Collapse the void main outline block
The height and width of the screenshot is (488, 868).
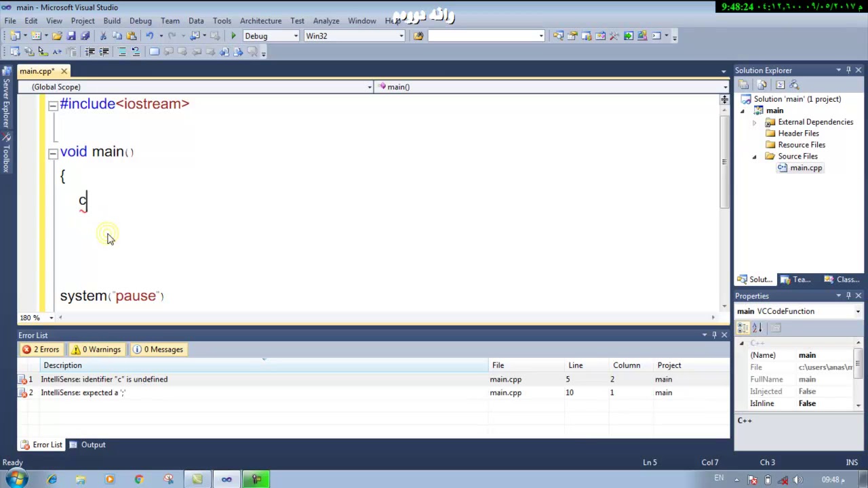pyautogui.click(x=53, y=154)
